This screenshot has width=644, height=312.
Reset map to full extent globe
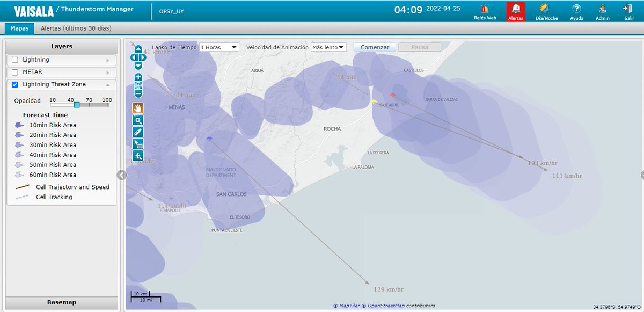click(138, 85)
